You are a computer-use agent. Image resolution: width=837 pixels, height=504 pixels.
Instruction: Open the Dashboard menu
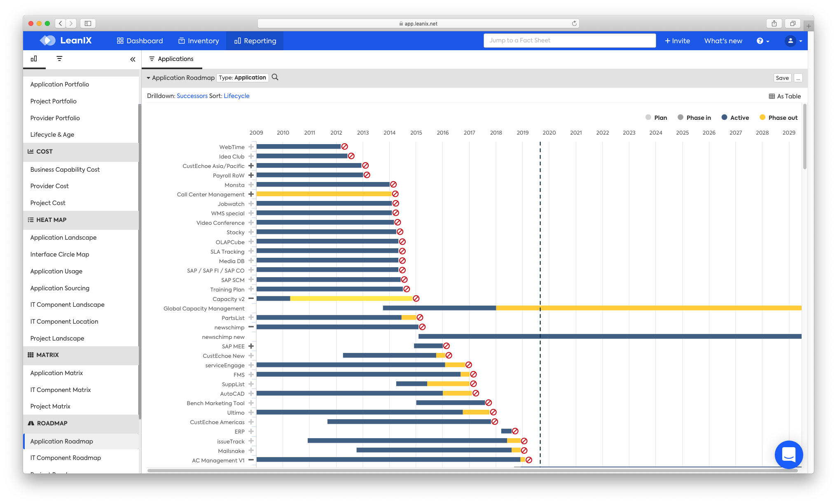pos(140,41)
